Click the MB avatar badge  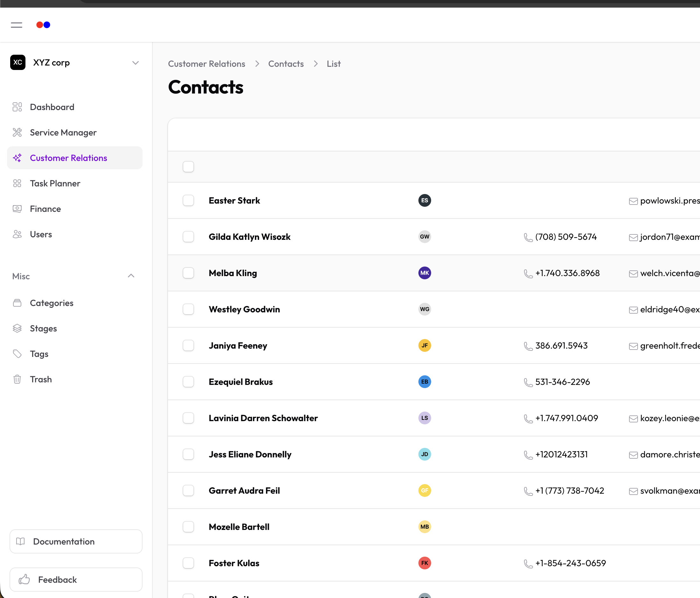tap(425, 527)
